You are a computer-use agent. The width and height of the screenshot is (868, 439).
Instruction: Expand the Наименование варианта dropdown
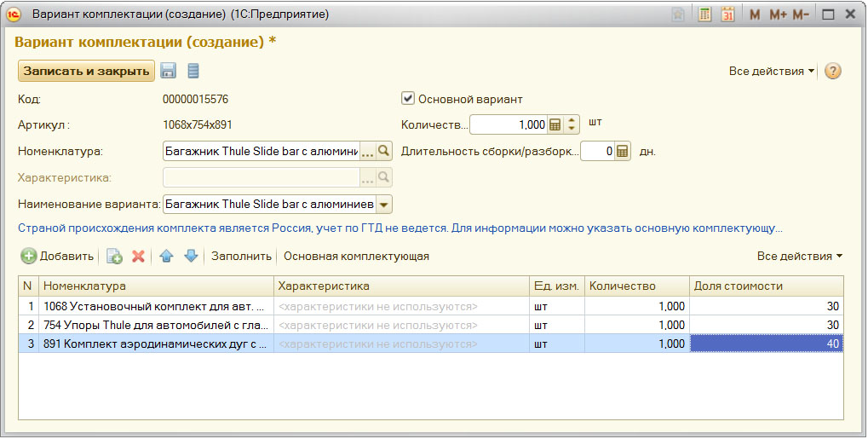click(x=384, y=205)
